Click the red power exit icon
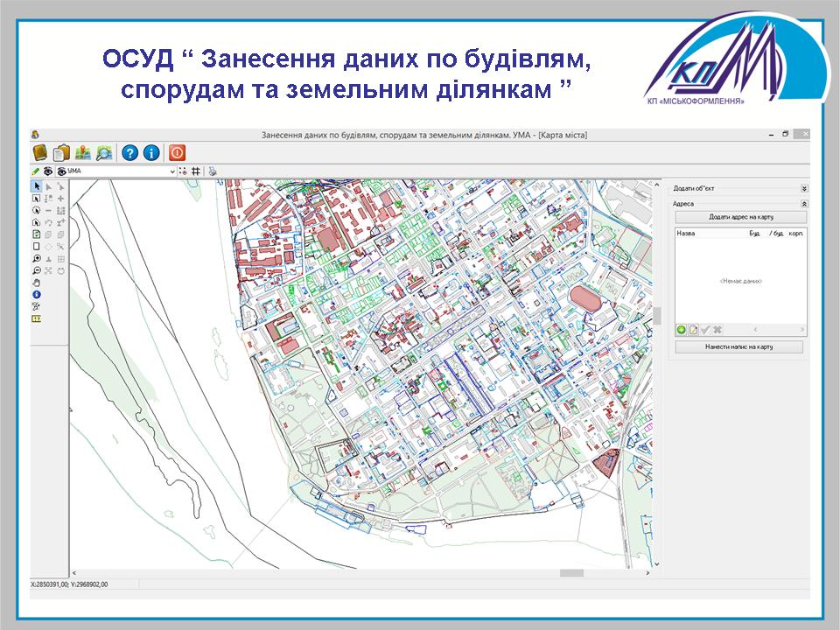 click(178, 152)
